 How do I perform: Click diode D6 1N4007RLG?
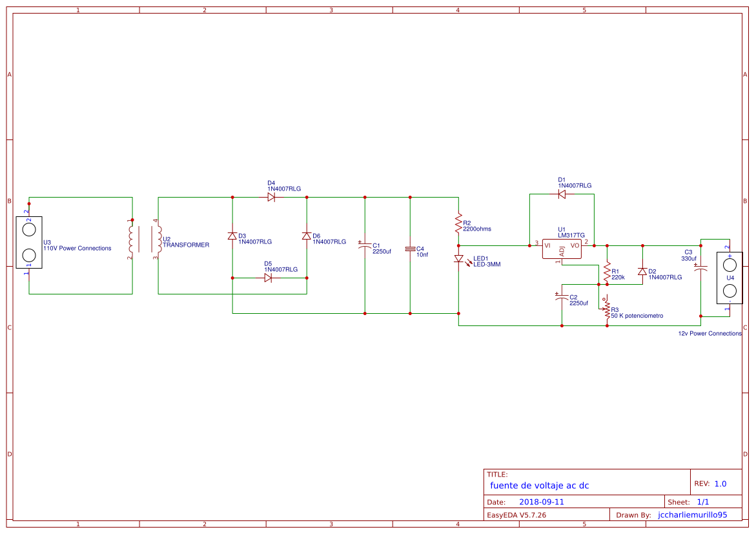[305, 236]
